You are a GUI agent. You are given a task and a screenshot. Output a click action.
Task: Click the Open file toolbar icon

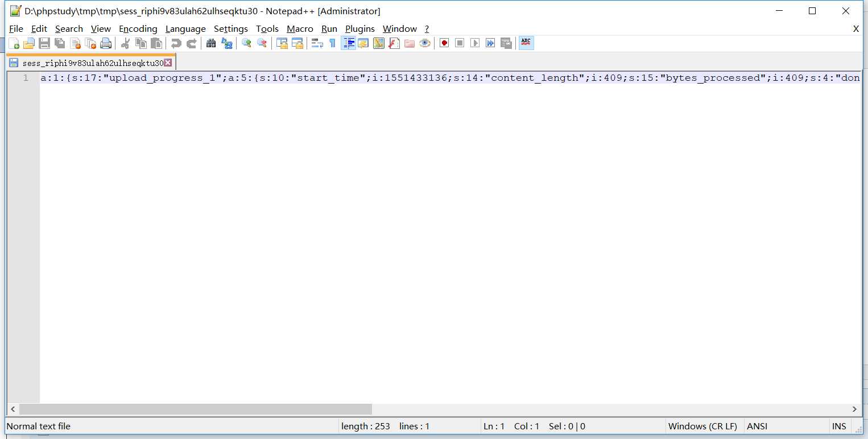coord(29,43)
